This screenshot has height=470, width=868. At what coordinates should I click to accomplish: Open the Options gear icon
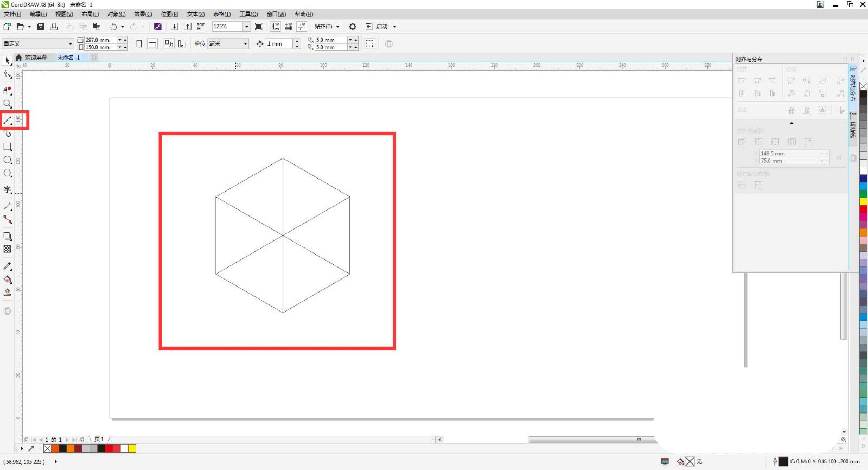353,27
